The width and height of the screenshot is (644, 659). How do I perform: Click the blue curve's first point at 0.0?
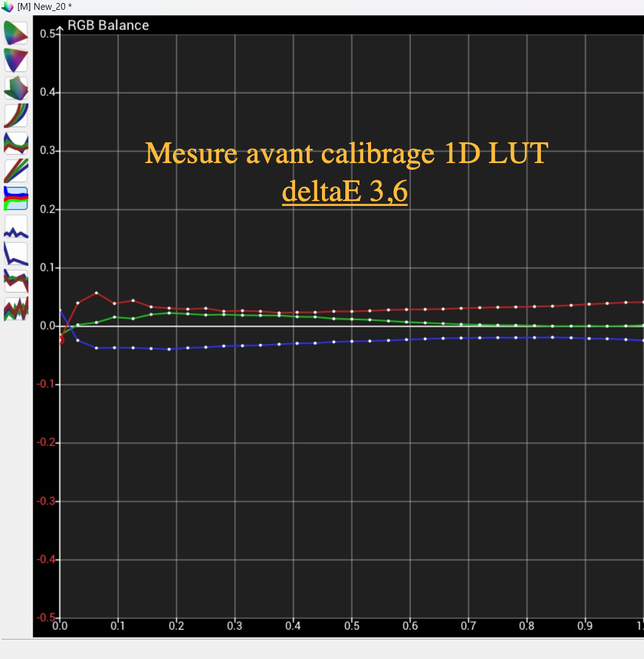pyautogui.click(x=59, y=311)
